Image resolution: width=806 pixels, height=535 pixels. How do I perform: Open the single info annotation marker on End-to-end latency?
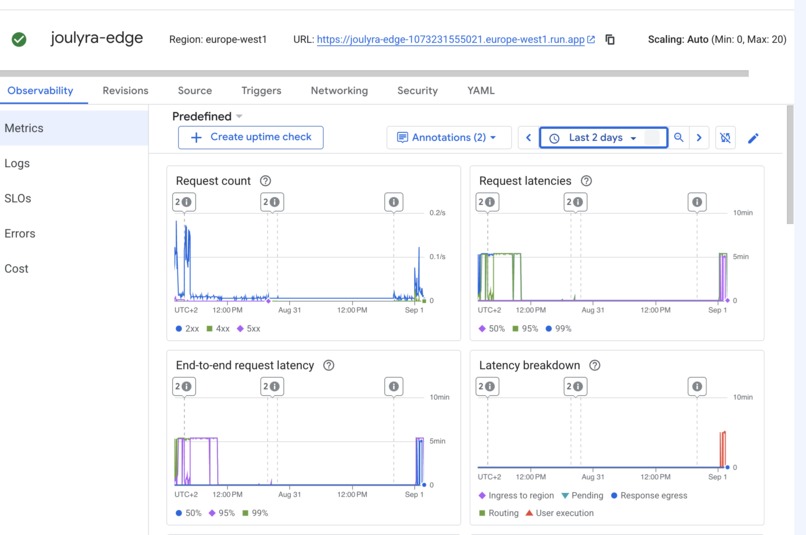[394, 386]
